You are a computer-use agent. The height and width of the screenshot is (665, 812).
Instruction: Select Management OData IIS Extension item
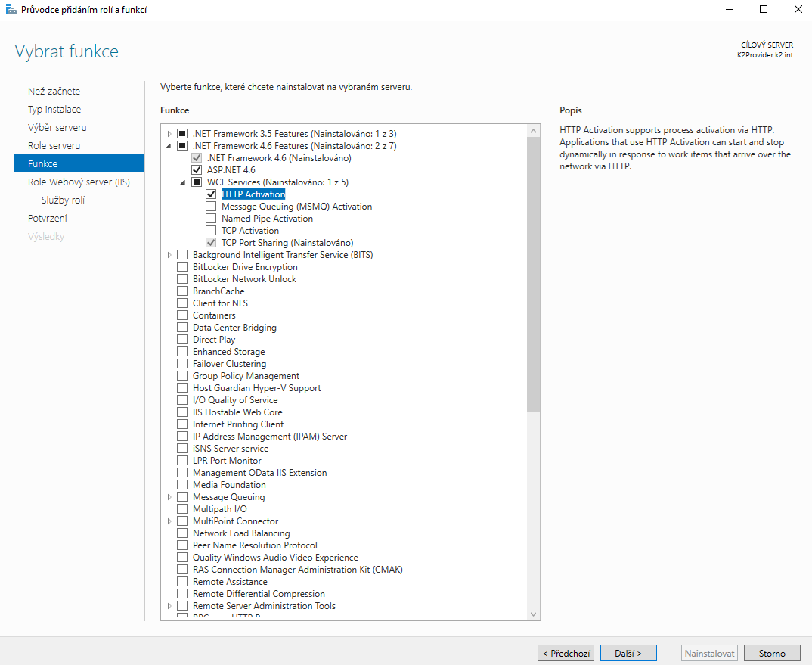click(260, 473)
